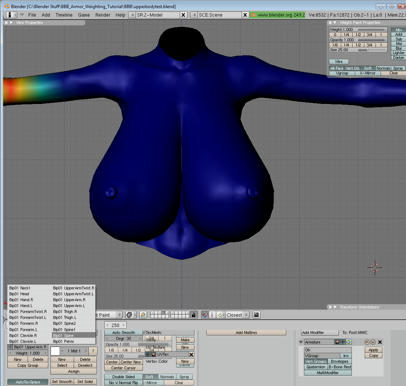Choose Bip01 Clavicle.R vertex group
406x386 pixels.
(23, 336)
